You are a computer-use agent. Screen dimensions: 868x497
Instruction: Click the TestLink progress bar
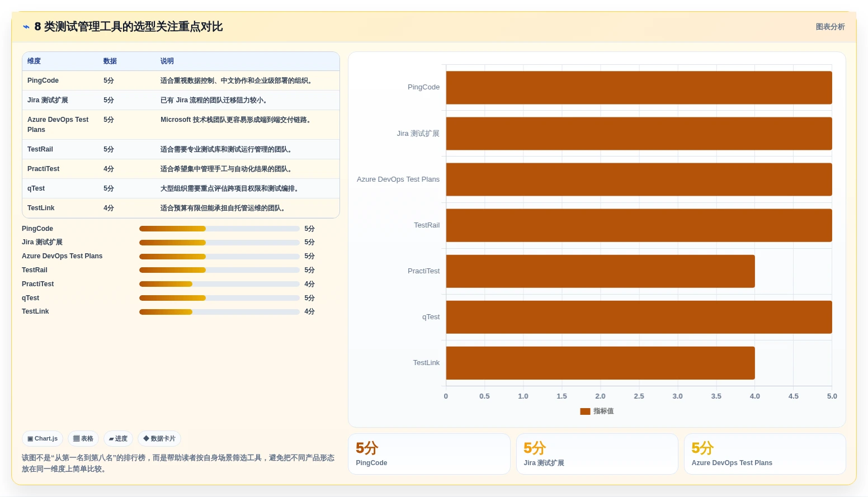(219, 312)
